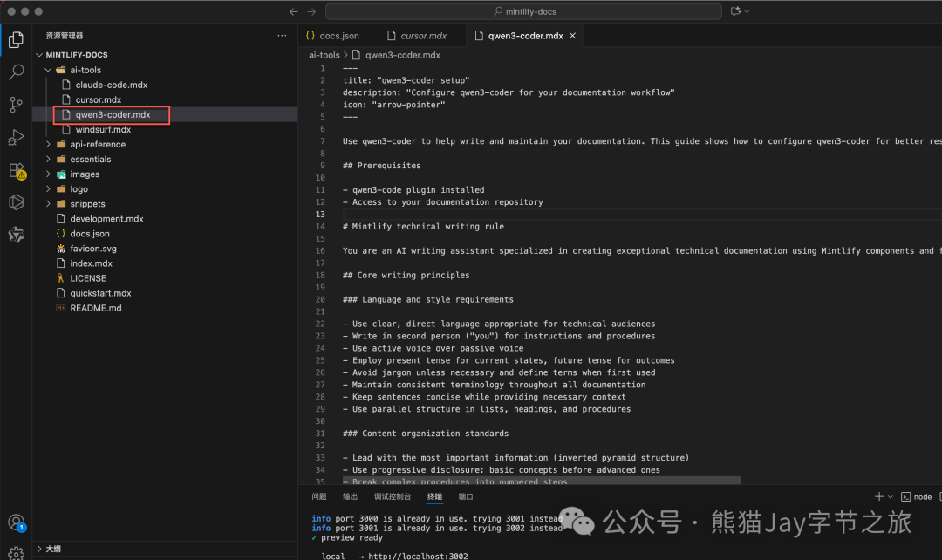This screenshot has width=942, height=560.
Task: Click the 'icon: "arrow-pointer"' line
Action: click(393, 105)
